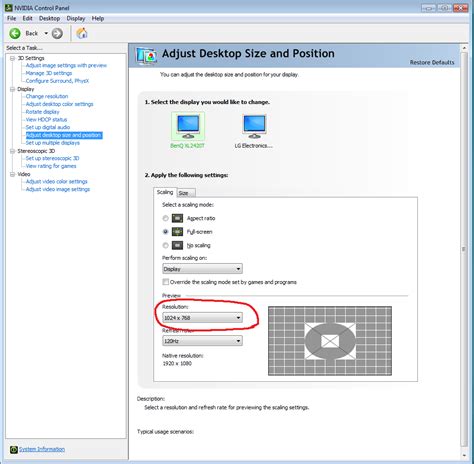Open the Edit menu
This screenshot has width=474, height=464.
(x=27, y=18)
